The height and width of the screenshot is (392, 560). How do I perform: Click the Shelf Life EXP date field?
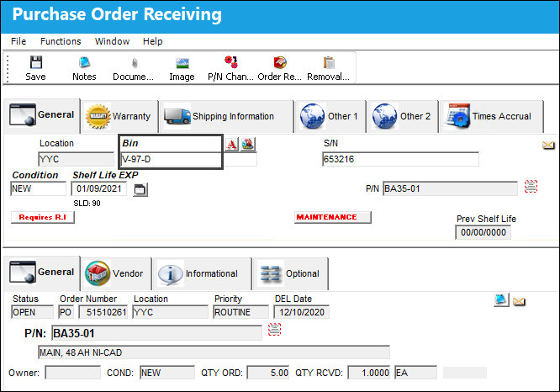(99, 188)
